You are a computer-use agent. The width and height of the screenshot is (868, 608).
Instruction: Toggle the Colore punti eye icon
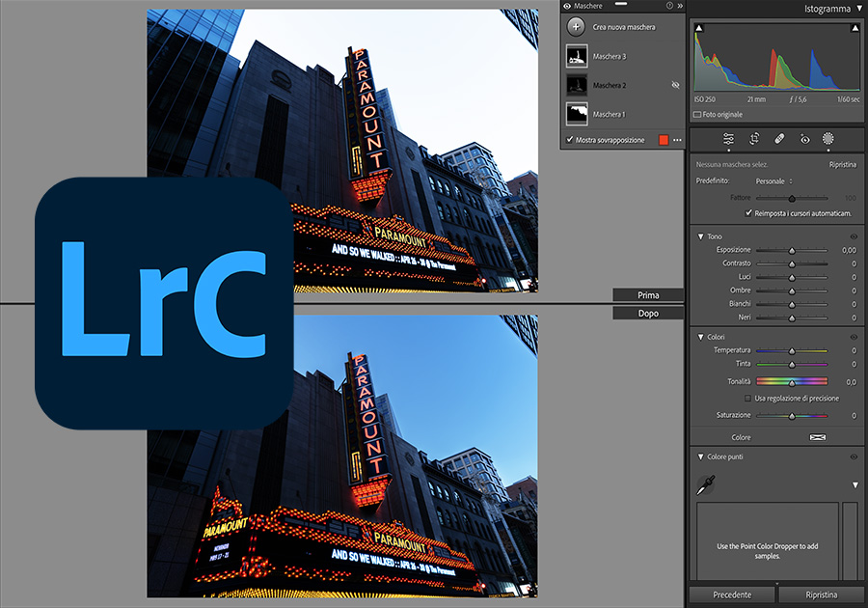[x=854, y=456]
